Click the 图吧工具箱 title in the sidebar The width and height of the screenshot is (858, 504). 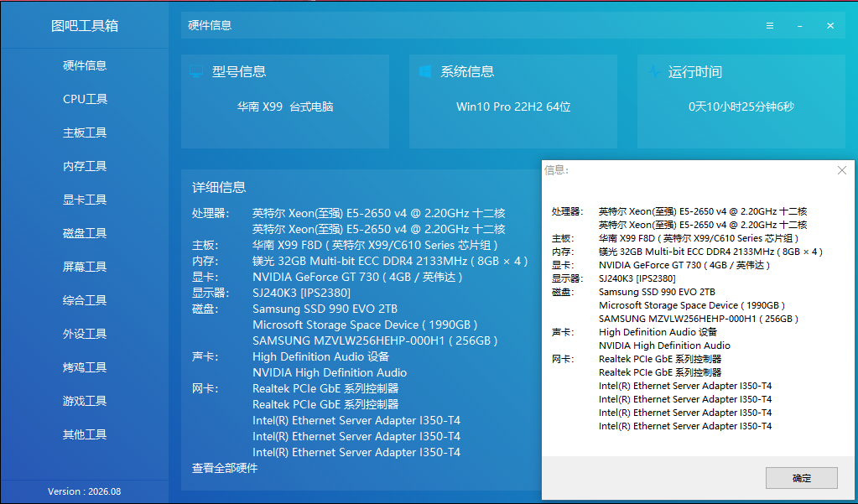[x=85, y=26]
